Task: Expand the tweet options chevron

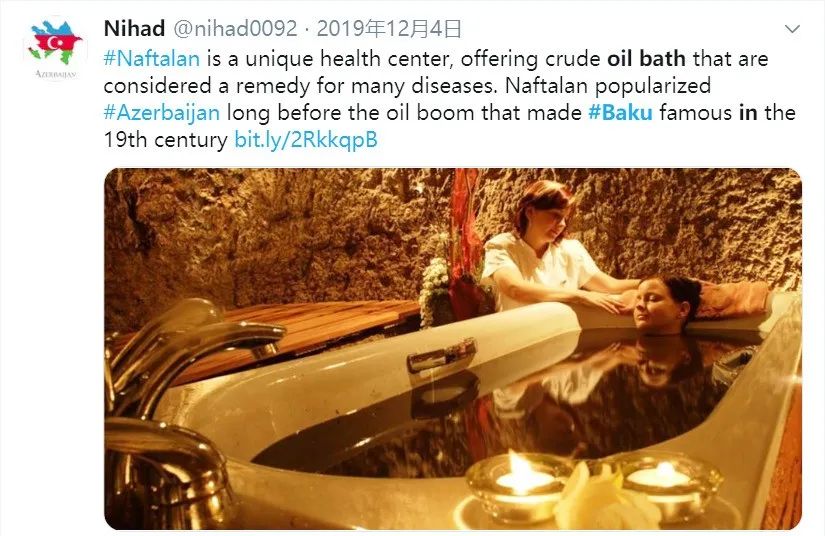Action: (792, 29)
